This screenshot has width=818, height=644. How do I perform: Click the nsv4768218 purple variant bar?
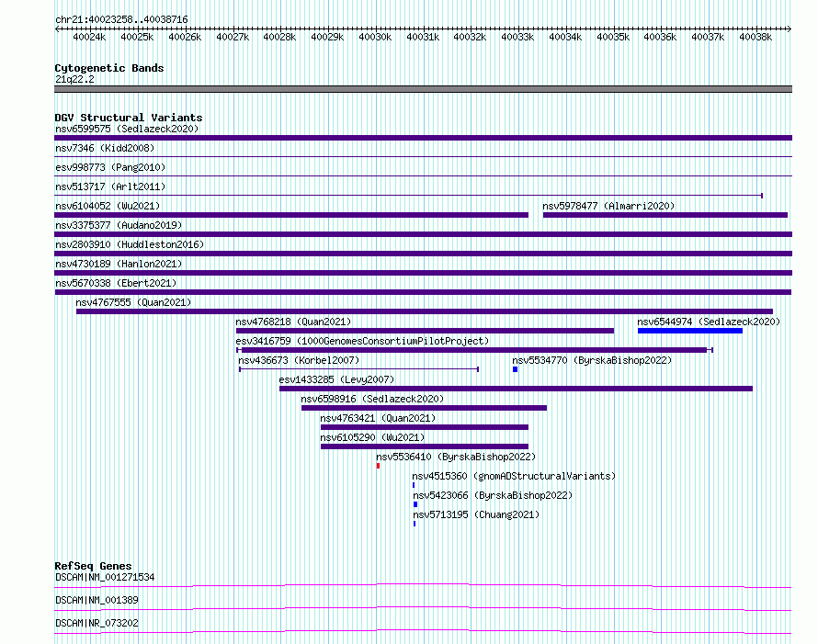pyautogui.click(x=425, y=331)
